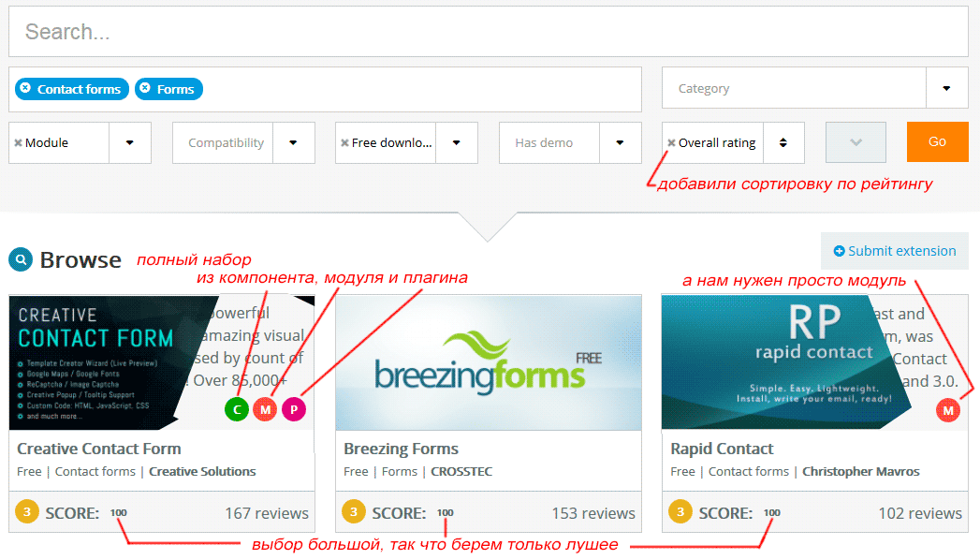Click the Free label under Creative Contact Form
This screenshot has height=560, width=980.
(29, 471)
